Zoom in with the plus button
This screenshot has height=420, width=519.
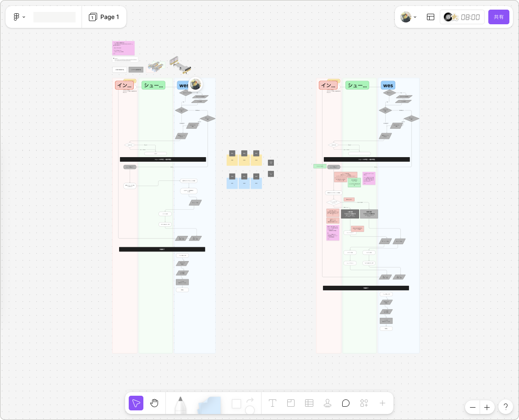(x=487, y=407)
